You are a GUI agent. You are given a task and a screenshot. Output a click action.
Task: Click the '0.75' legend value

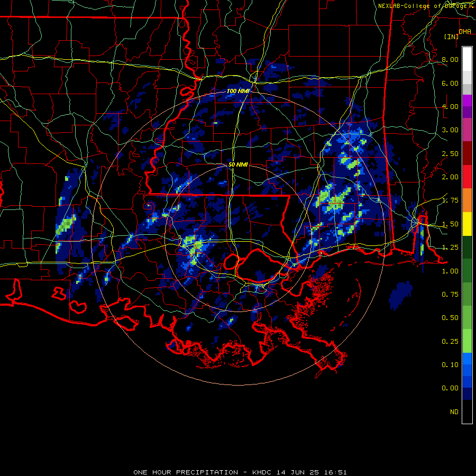point(450,295)
